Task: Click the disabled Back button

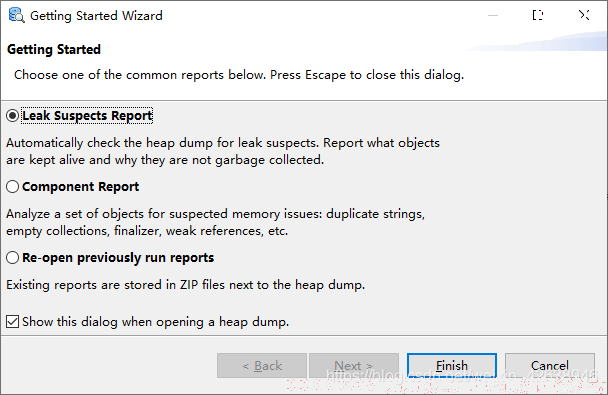Action: [x=262, y=365]
